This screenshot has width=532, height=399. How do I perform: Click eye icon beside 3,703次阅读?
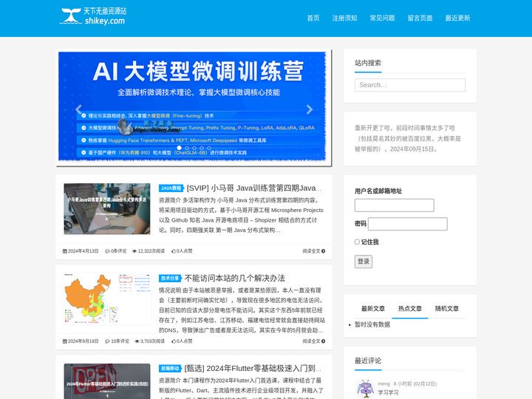pyautogui.click(x=137, y=341)
